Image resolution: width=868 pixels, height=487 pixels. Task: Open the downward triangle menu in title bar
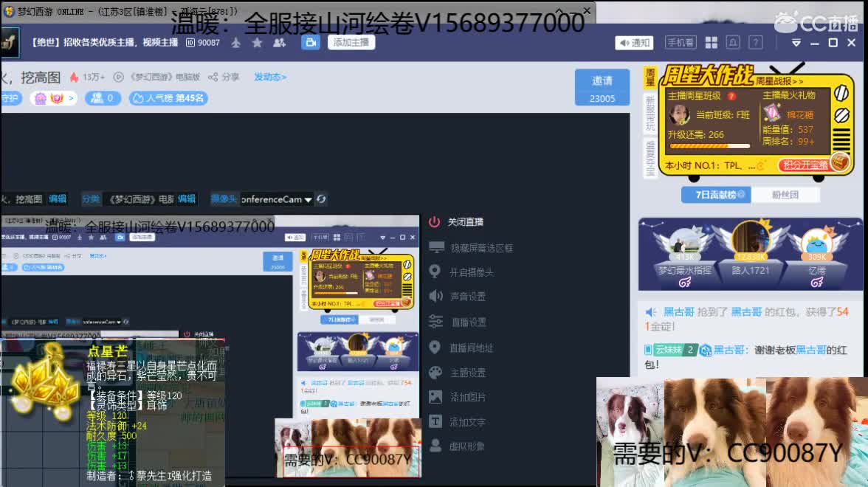tap(796, 43)
